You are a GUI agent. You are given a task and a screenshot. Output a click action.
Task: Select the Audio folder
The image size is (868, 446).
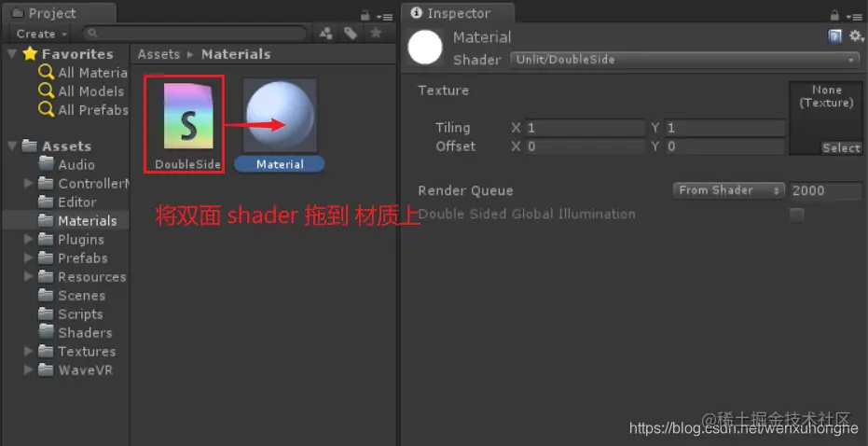point(66,164)
